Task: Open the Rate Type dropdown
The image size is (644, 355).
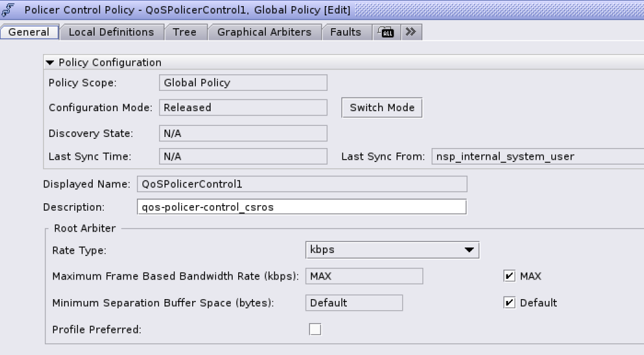Action: point(392,250)
